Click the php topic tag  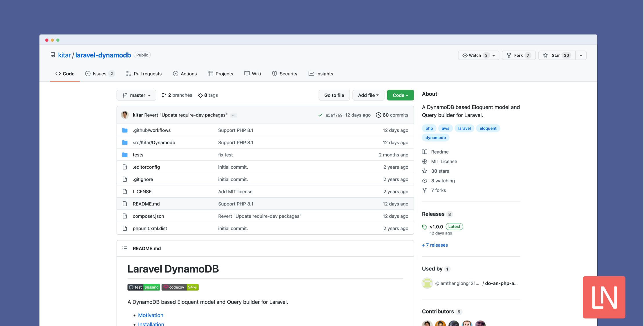[x=429, y=128]
